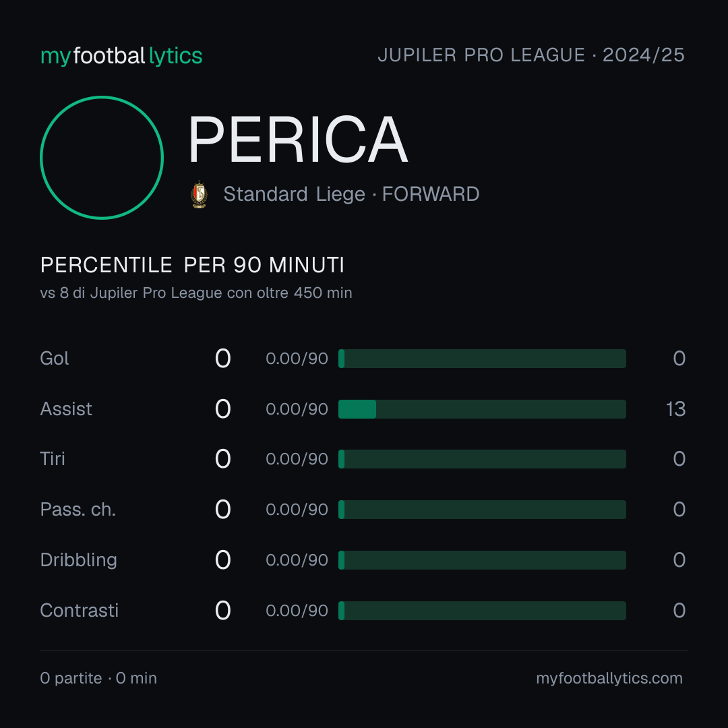Click the comparison subtitle with 450 min

(196, 293)
